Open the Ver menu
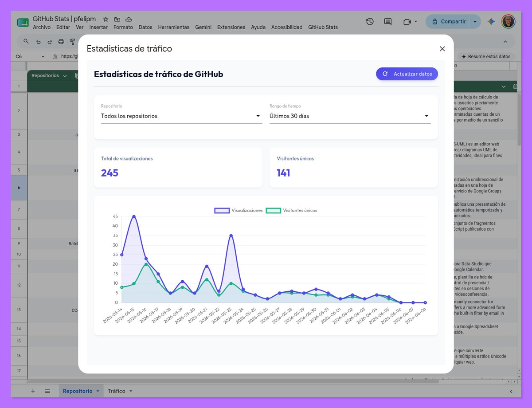 pos(80,27)
